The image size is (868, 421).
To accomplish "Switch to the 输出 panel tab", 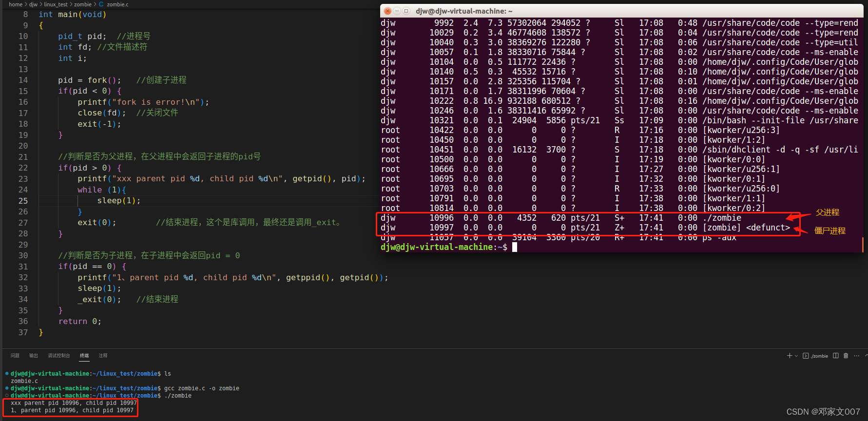I will click(34, 356).
